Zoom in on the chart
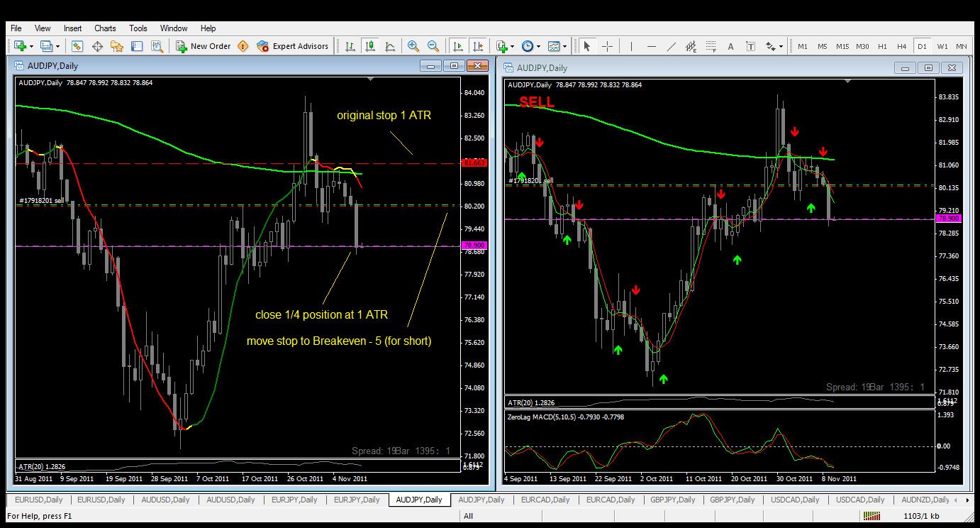This screenshot has height=528, width=980. point(413,46)
